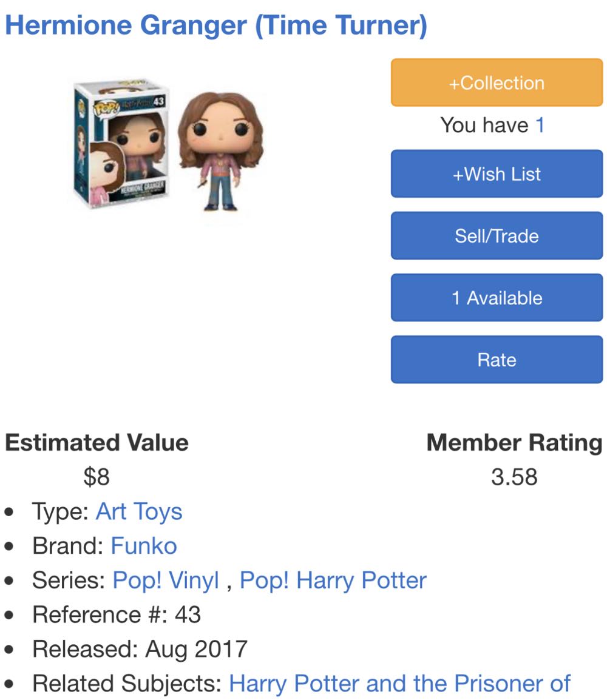View the boxed Funko Pop product photo
607x700 pixels.
click(121, 146)
